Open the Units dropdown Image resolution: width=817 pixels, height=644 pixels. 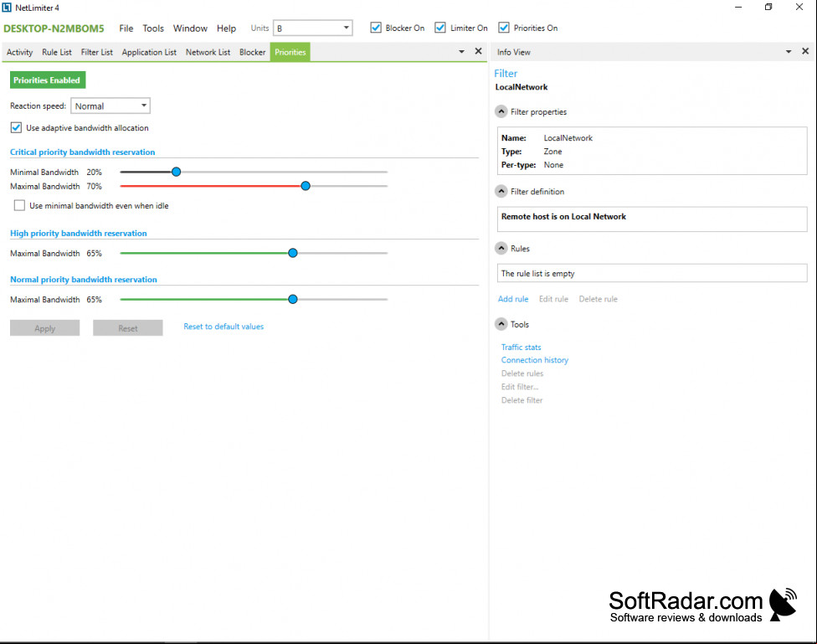[312, 28]
